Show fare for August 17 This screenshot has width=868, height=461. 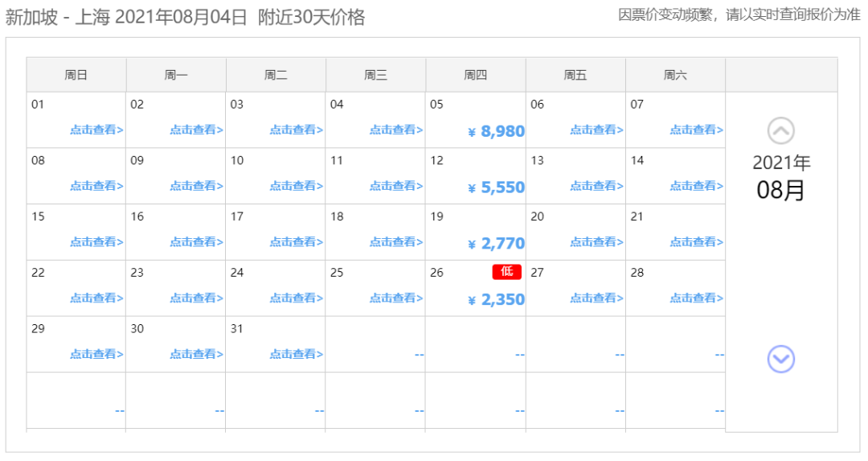[296, 241]
